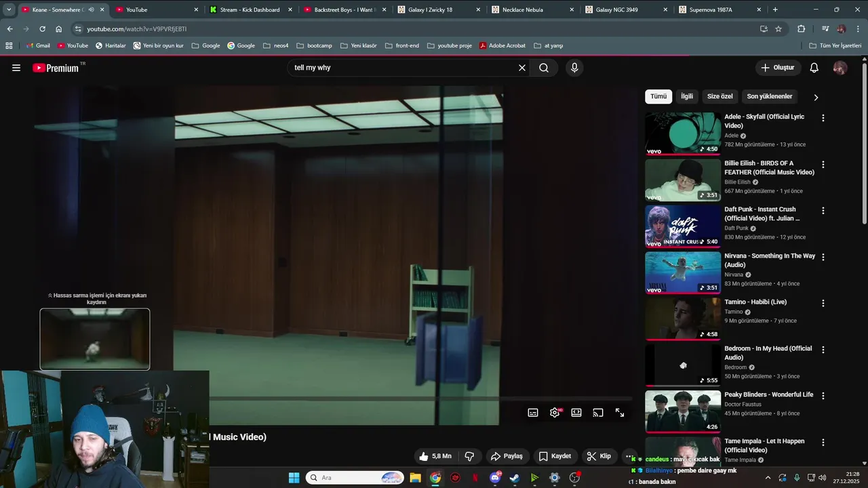The height and width of the screenshot is (488, 868).
Task: Select the Tümü filter chip
Action: (658, 96)
